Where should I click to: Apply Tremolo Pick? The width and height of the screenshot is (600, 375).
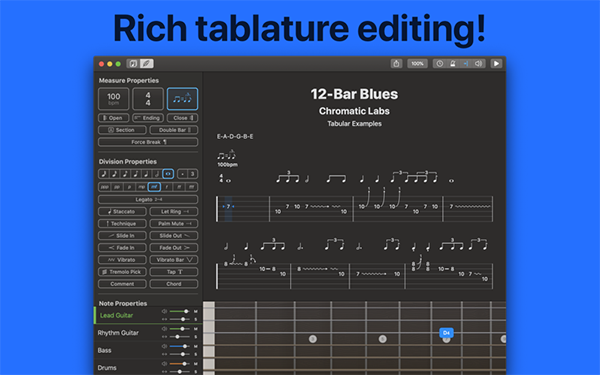pos(122,272)
